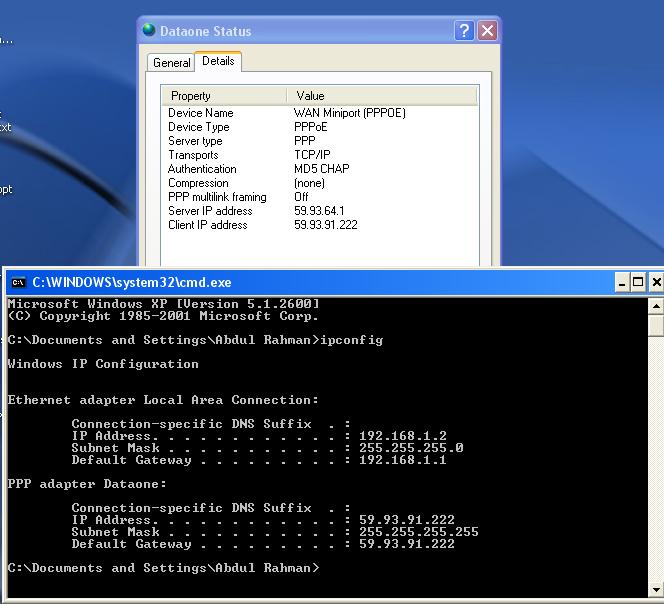The image size is (664, 604).
Task: Click the Value column header
Action: point(382,96)
